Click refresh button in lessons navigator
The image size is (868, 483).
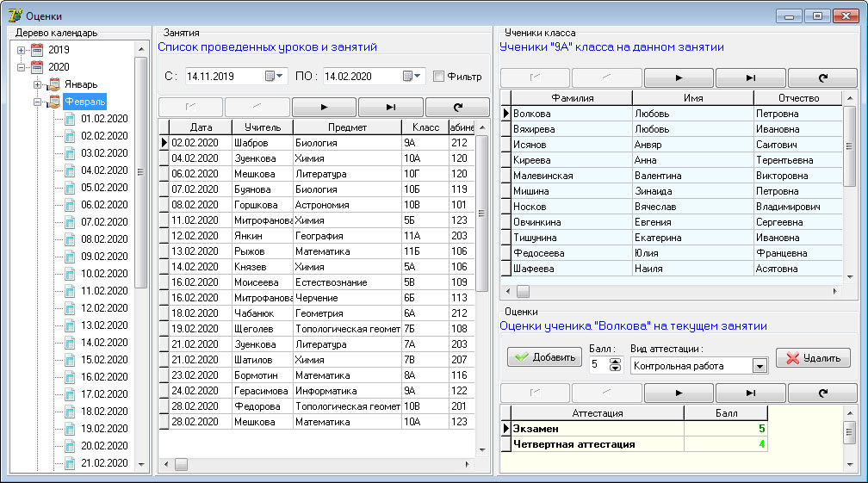pos(456,107)
